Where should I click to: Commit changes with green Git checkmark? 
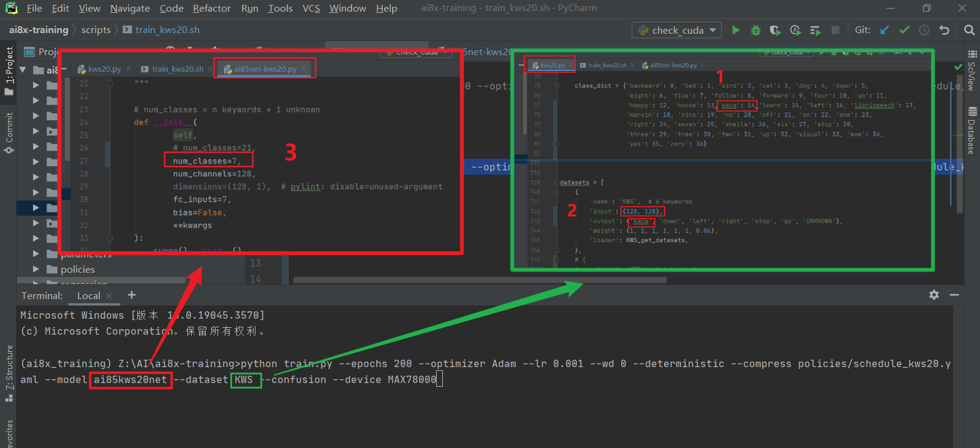[x=904, y=30]
